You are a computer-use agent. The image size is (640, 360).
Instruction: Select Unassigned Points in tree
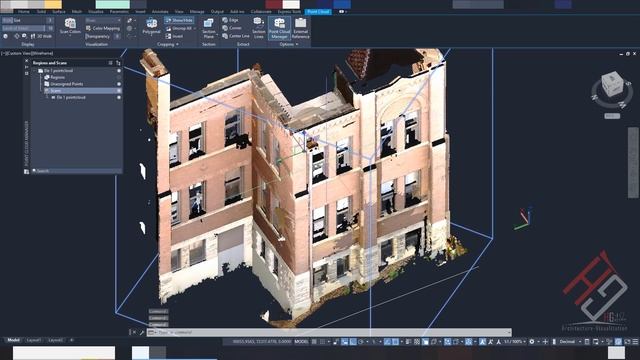[x=67, y=84]
